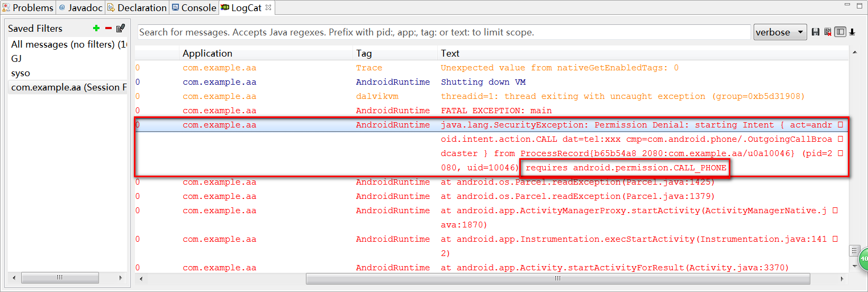Image resolution: width=868 pixels, height=292 pixels.
Task: Select Parcel.java:1425 stack trace line
Action: click(x=492, y=182)
